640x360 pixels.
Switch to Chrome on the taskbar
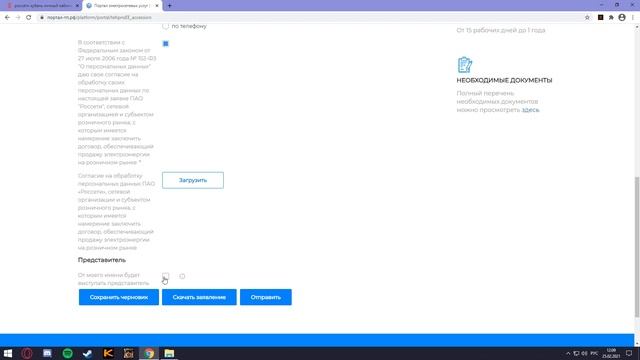[x=149, y=353]
